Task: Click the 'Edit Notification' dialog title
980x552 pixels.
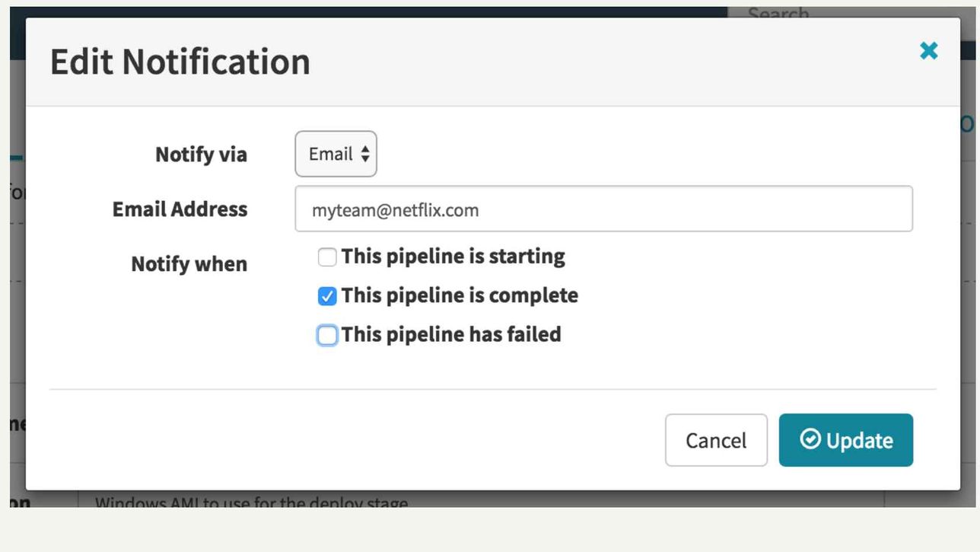Action: pos(180,62)
